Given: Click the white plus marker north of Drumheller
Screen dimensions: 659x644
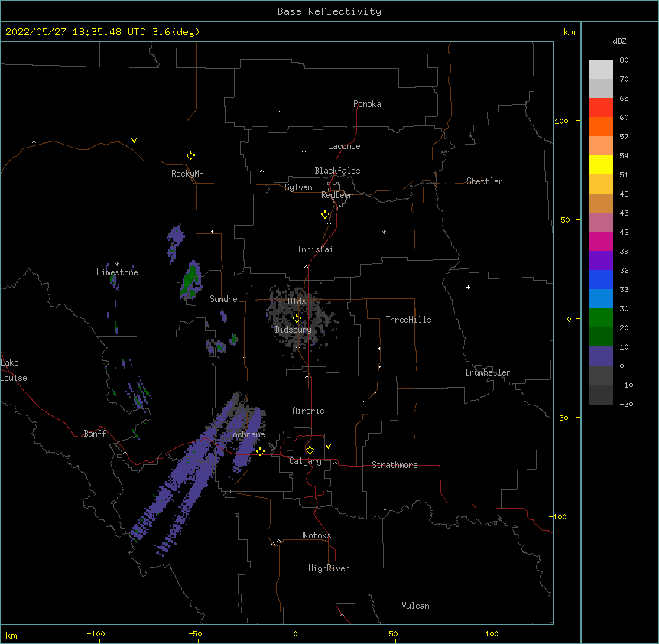Looking at the screenshot, I should (468, 287).
